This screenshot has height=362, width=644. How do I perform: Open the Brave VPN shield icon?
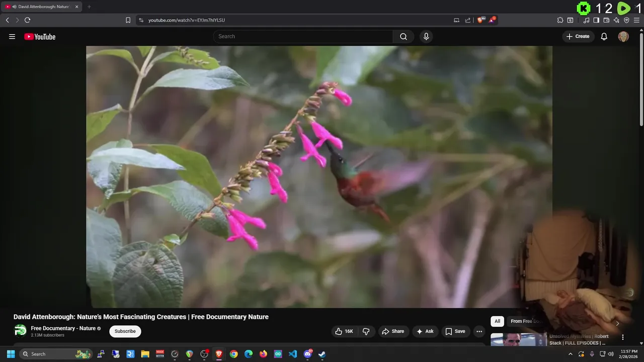tap(626, 20)
